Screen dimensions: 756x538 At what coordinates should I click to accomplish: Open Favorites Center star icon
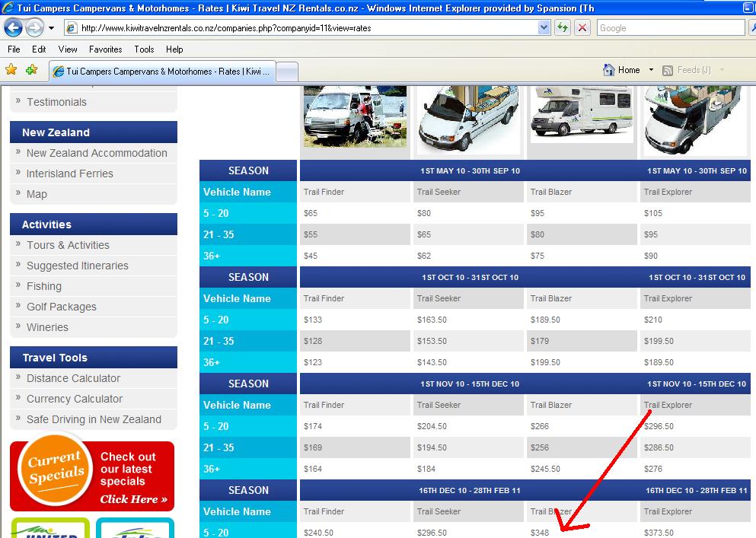pos(11,70)
